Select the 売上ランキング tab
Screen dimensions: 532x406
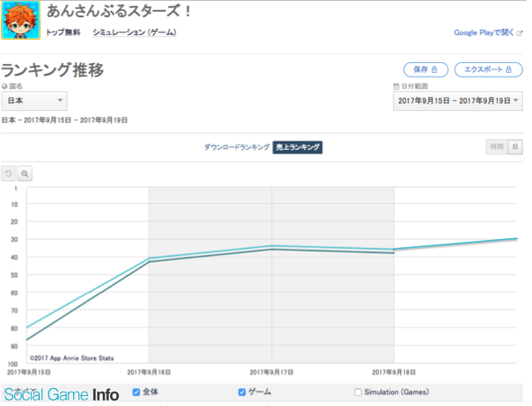(298, 147)
